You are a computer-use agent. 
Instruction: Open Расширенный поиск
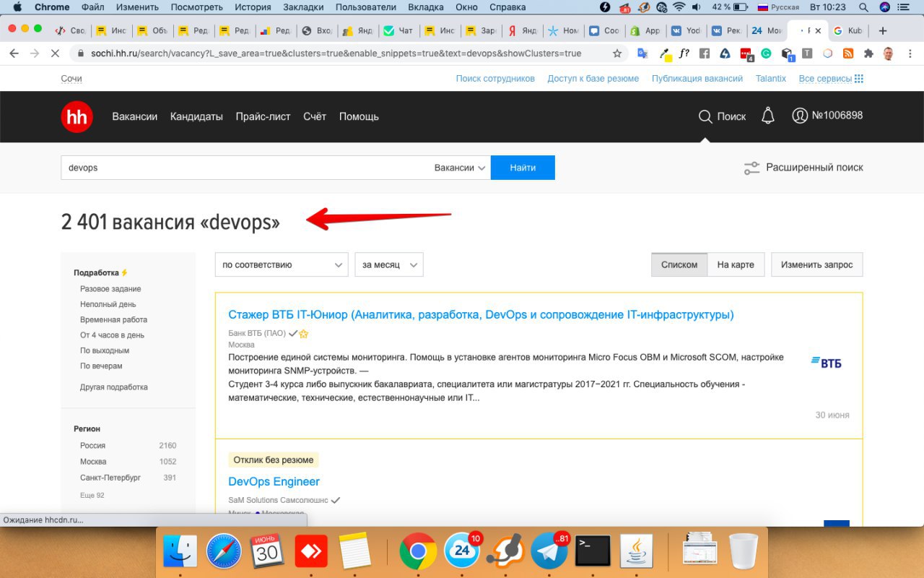point(803,168)
